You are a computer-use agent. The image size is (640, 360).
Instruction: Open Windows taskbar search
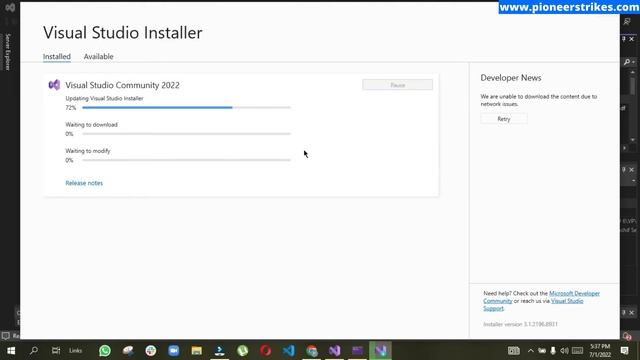34,351
